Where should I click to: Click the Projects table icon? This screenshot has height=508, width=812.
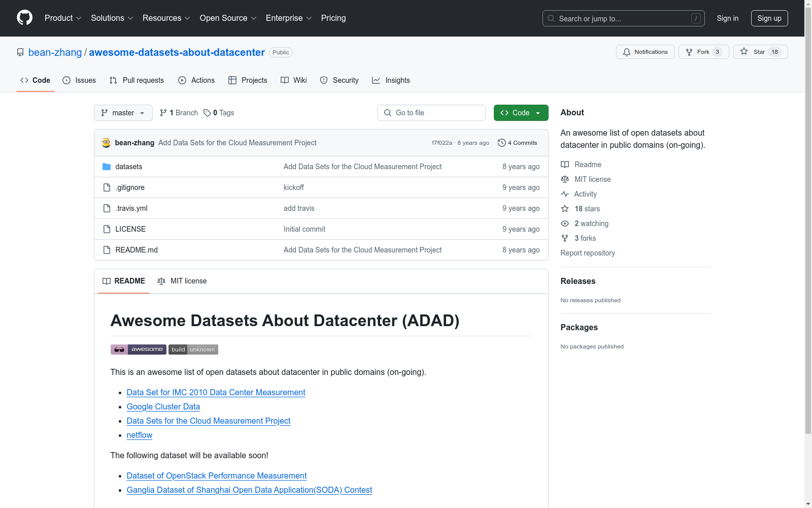click(232, 80)
